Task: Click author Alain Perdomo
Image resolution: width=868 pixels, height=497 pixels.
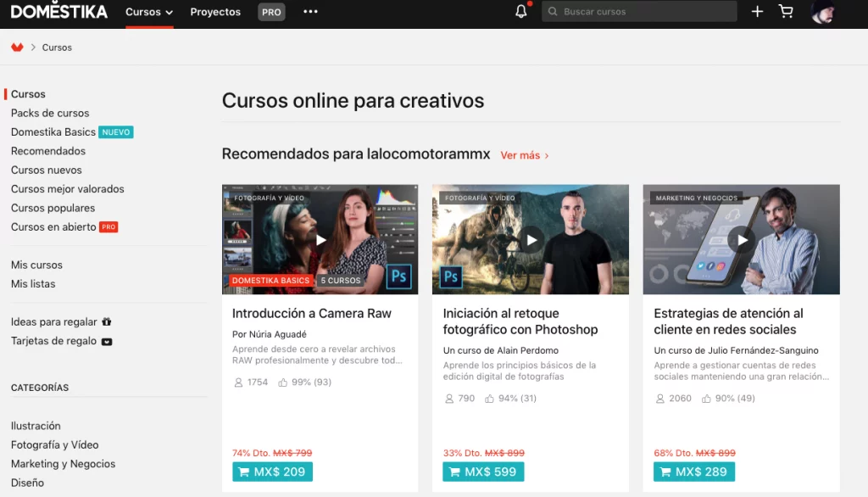Action: (527, 350)
